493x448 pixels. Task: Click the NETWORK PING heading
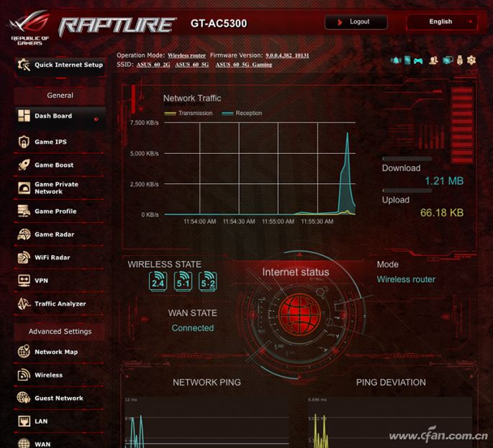pos(207,383)
